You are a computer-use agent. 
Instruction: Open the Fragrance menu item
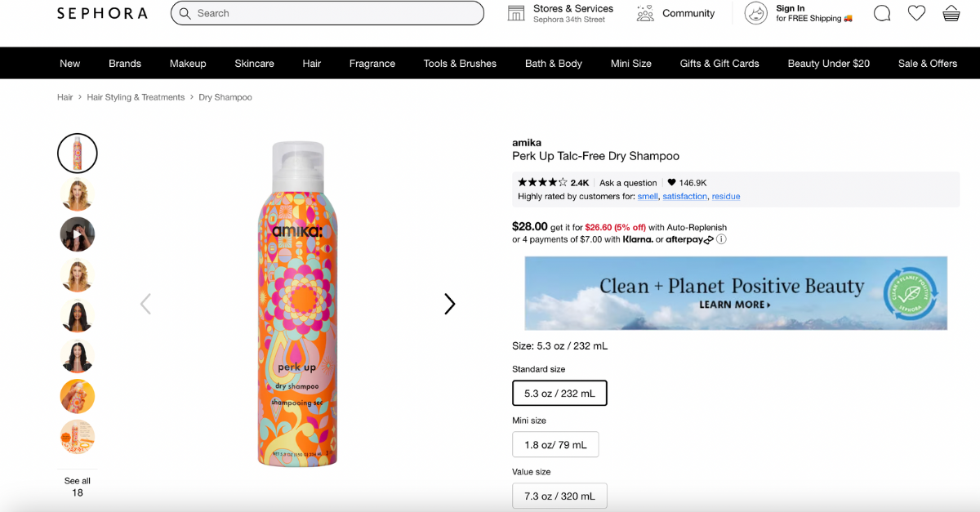372,63
